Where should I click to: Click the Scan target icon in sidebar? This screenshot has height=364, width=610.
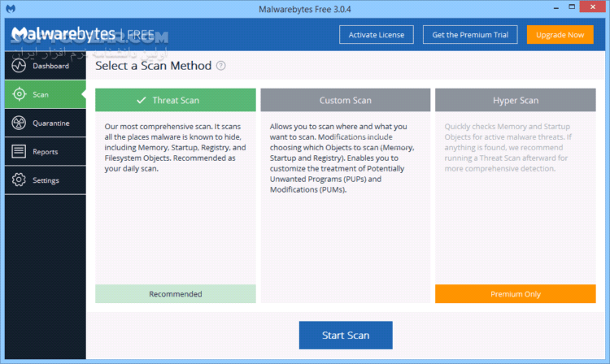tap(19, 94)
